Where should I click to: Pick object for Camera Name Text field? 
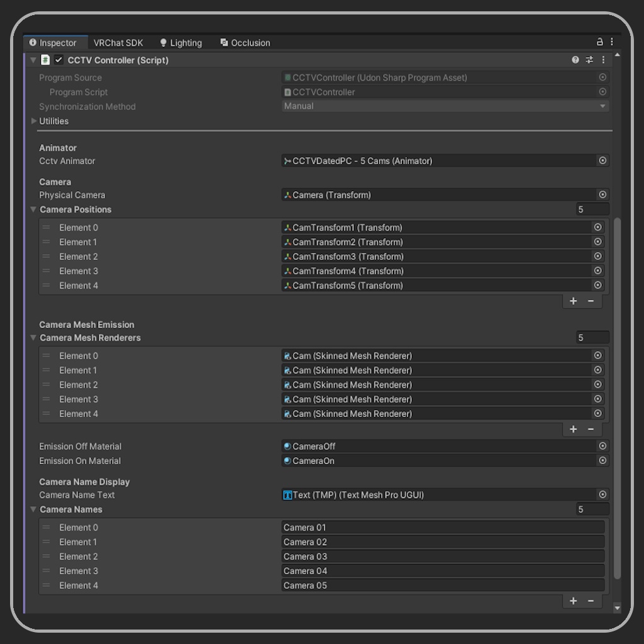pyautogui.click(x=602, y=494)
